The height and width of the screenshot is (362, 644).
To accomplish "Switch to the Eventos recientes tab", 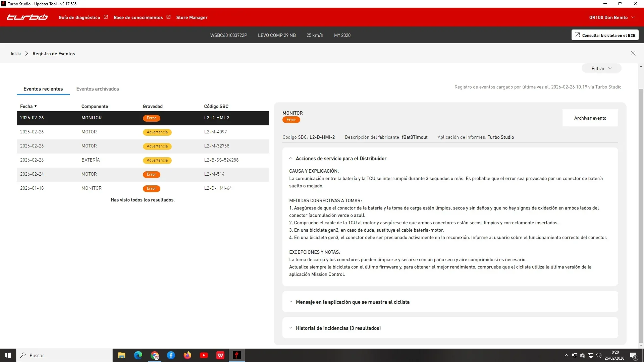I will tap(43, 89).
